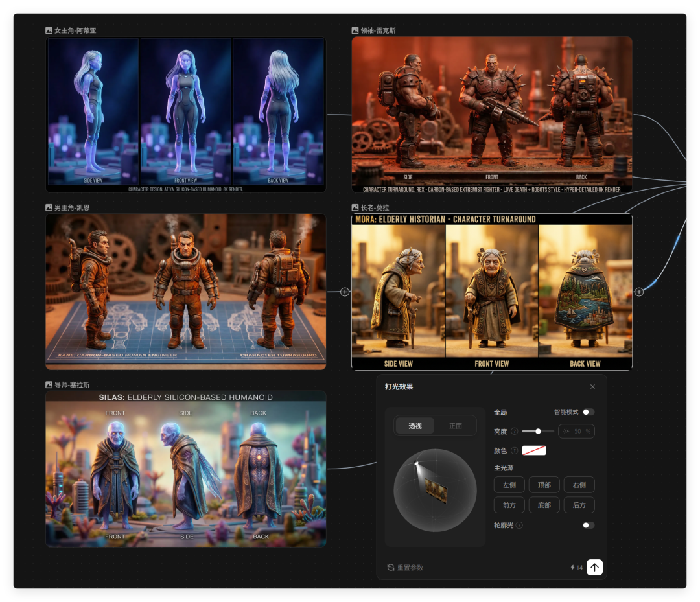The width and height of the screenshot is (700, 602).
Task: Enable the 智能模式 toggle
Action: 588,412
